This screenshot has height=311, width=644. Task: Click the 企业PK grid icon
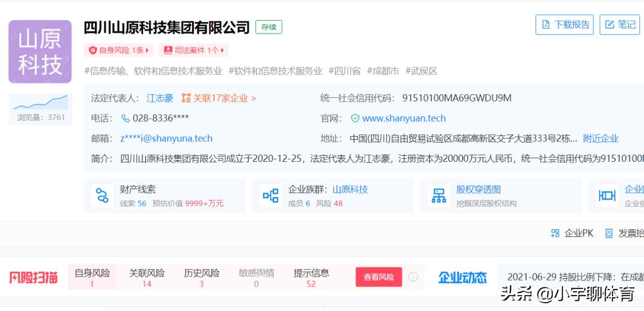tap(555, 233)
